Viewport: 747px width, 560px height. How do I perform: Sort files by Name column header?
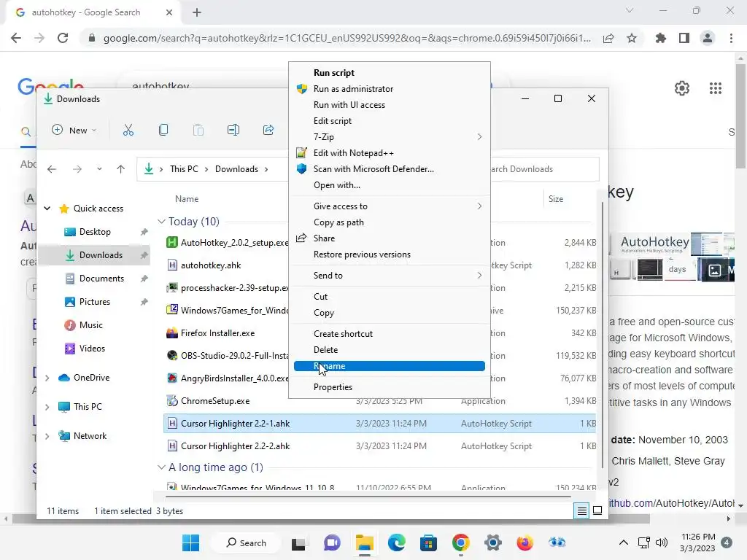tap(187, 199)
